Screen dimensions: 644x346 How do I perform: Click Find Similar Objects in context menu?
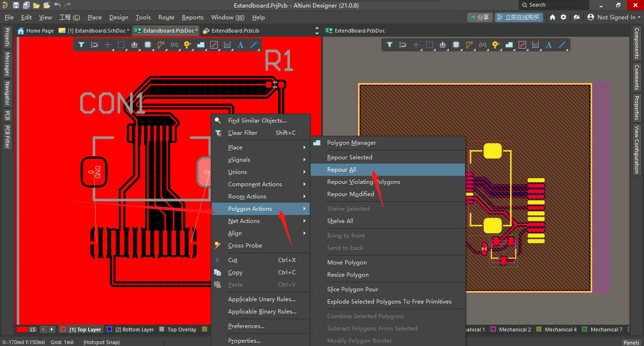click(261, 120)
